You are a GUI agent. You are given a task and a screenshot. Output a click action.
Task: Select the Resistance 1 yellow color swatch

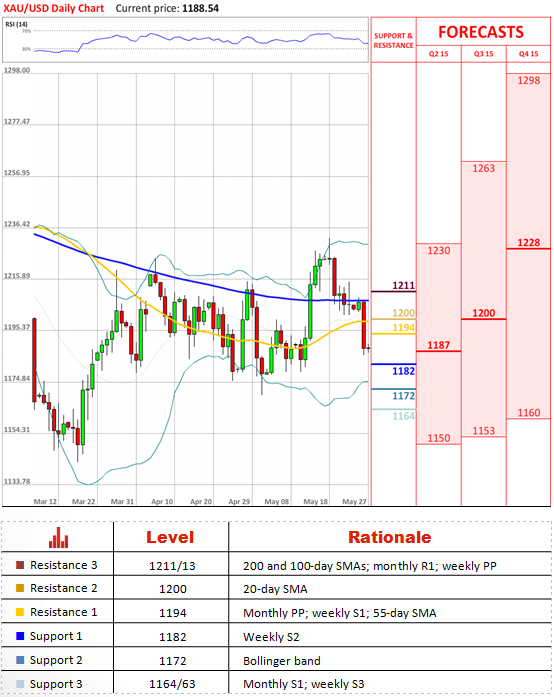[20, 612]
